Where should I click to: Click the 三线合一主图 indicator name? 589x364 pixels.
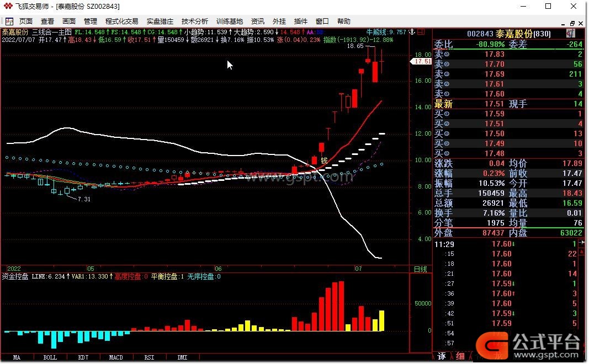[x=52, y=33]
